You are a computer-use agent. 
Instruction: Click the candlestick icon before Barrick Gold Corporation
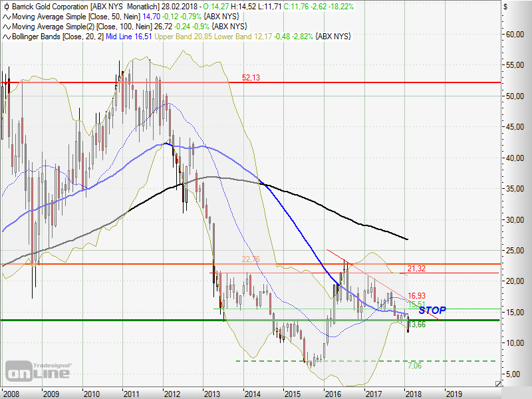point(7,7)
